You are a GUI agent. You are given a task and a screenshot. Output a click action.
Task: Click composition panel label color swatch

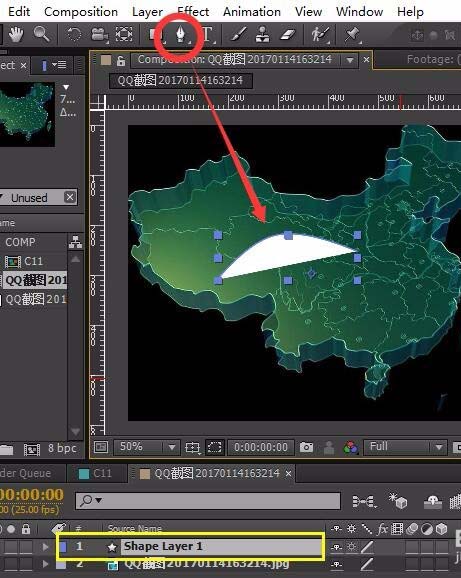(x=106, y=60)
